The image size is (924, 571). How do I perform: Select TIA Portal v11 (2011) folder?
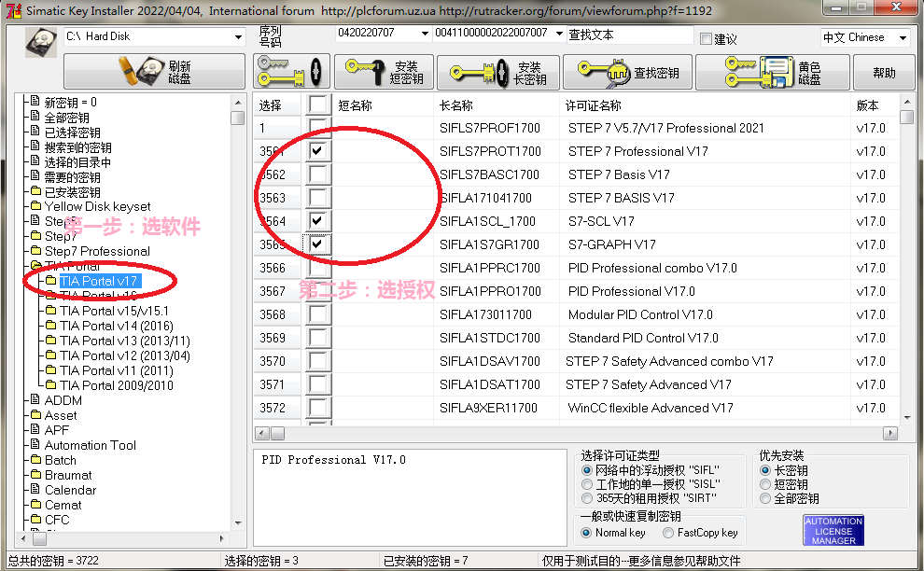click(x=117, y=370)
